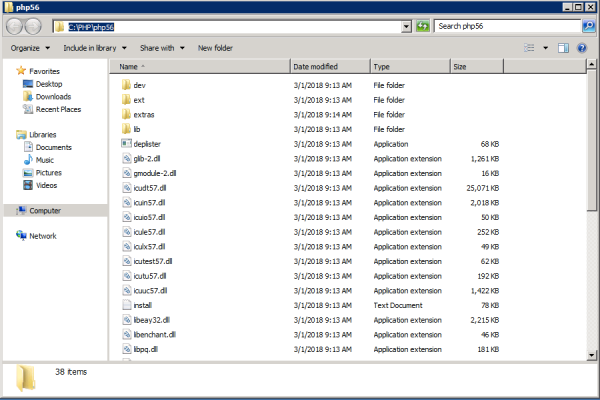600x400 pixels.
Task: Select the extras folder icon
Action: [126, 114]
